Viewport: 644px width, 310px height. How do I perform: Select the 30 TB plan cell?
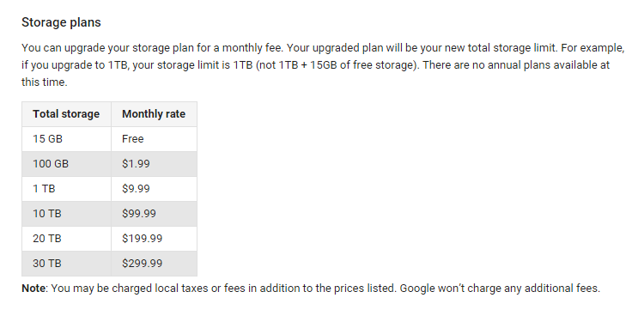(66, 263)
